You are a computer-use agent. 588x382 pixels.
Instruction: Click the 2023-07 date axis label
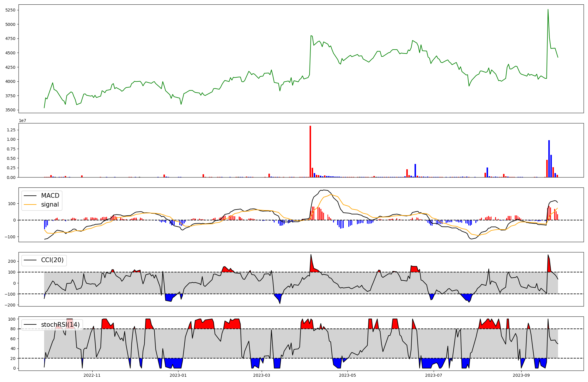[434, 375]
